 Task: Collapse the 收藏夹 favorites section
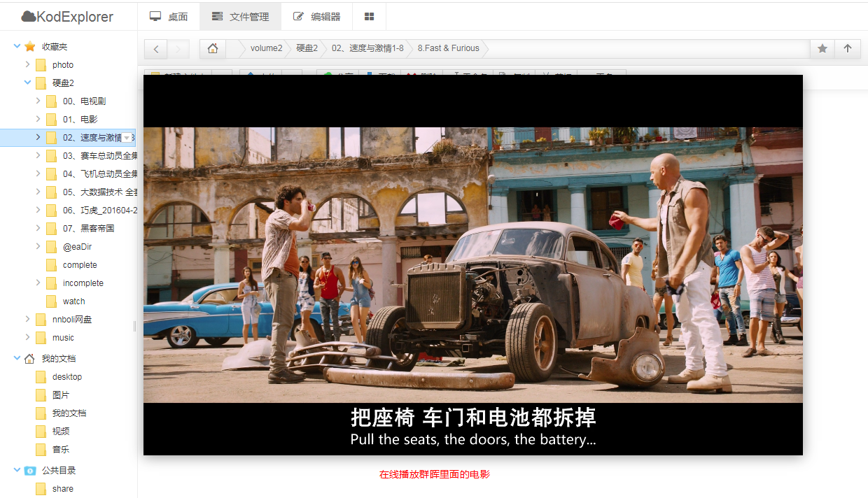point(17,46)
